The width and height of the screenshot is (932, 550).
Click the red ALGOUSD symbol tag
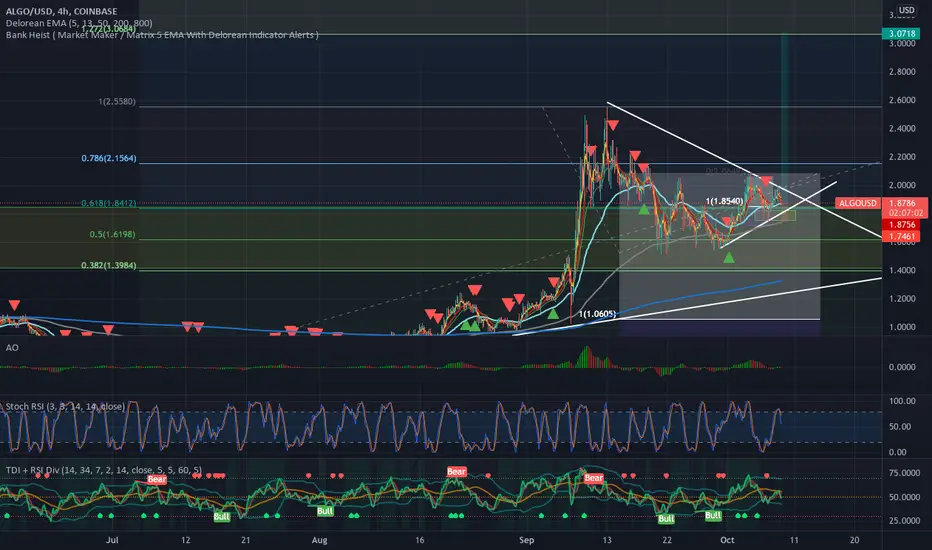pos(858,203)
